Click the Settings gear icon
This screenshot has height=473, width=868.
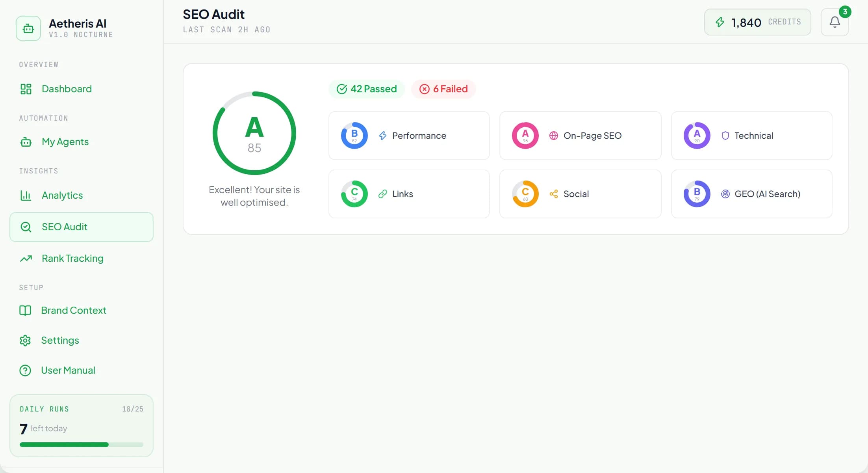coord(25,341)
